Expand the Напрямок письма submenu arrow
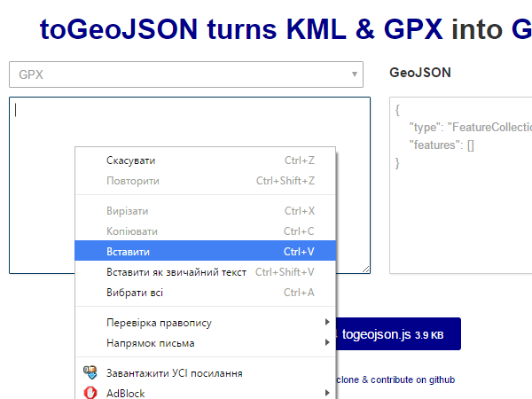 click(327, 342)
